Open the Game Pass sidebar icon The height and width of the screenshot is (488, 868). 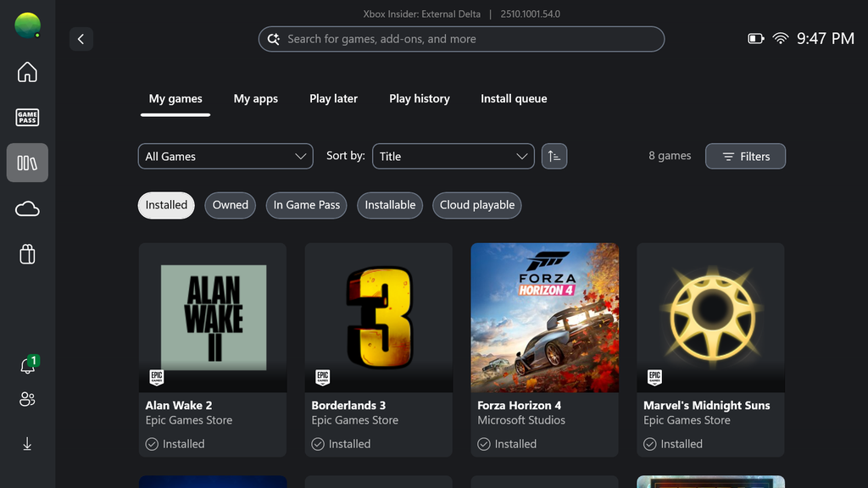(x=27, y=117)
